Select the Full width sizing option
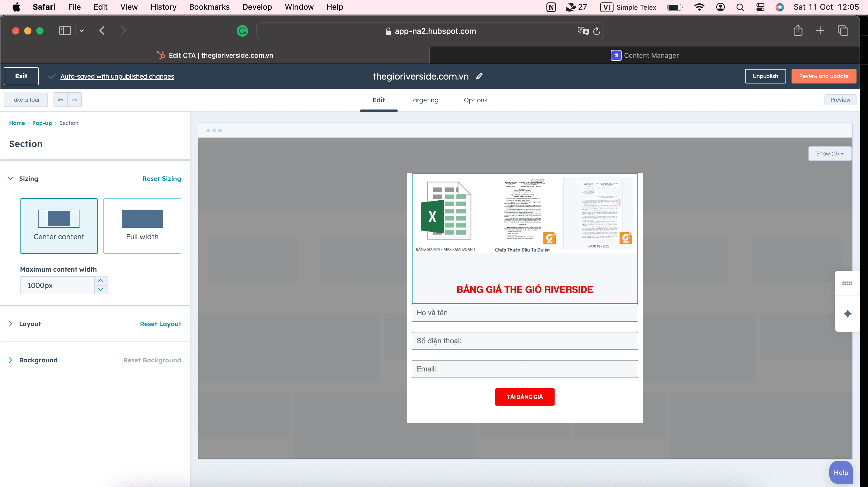 [x=142, y=226]
